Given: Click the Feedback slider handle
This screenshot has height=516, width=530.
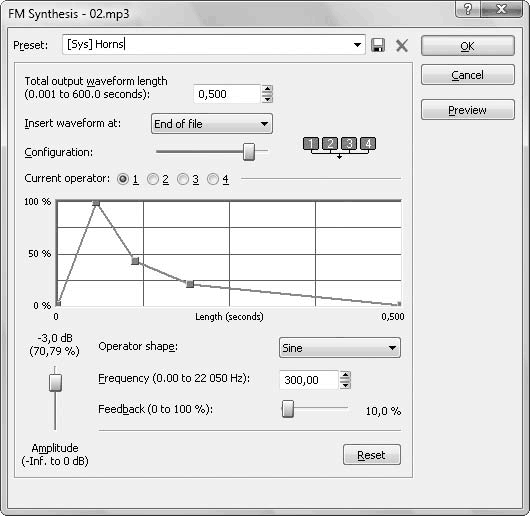Looking at the screenshot, I should [x=288, y=409].
